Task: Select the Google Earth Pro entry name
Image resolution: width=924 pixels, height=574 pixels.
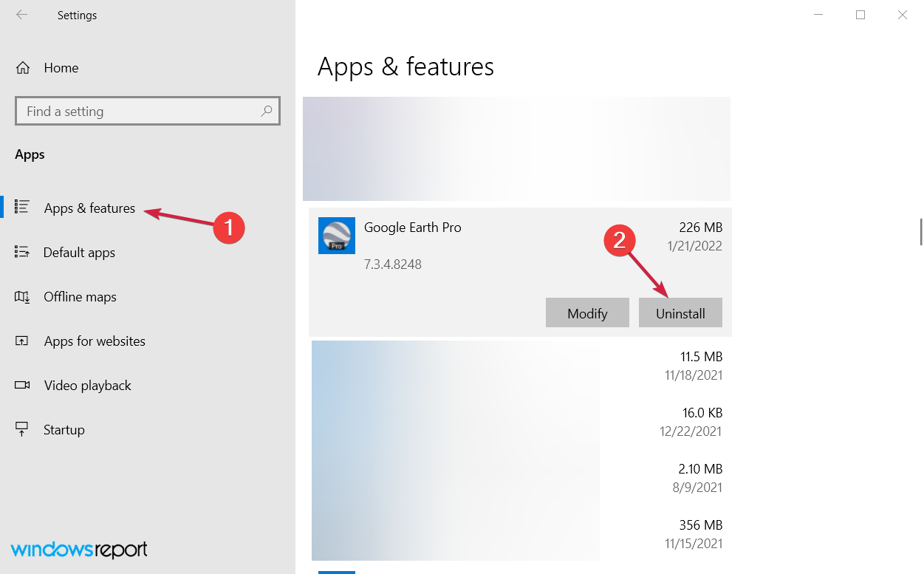Action: pos(413,228)
